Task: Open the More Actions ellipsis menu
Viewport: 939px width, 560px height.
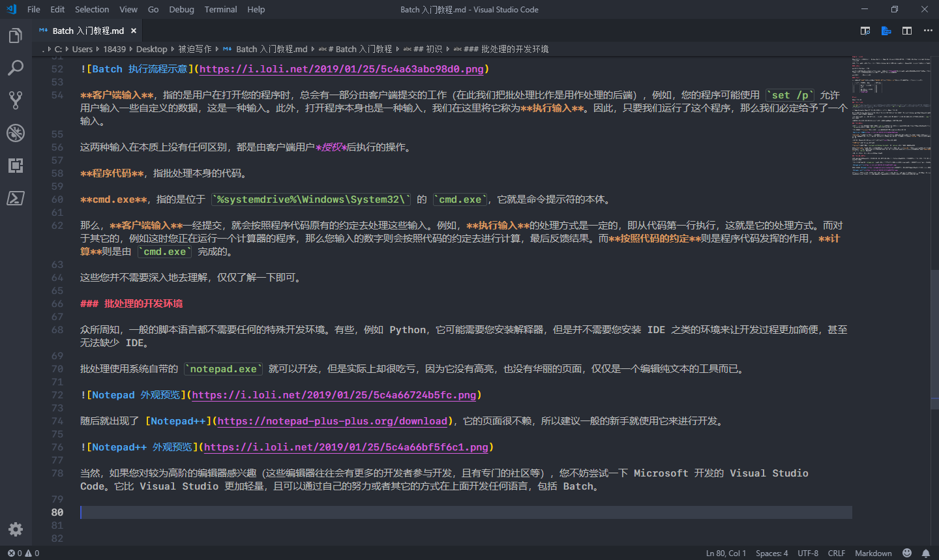Action: [x=928, y=31]
